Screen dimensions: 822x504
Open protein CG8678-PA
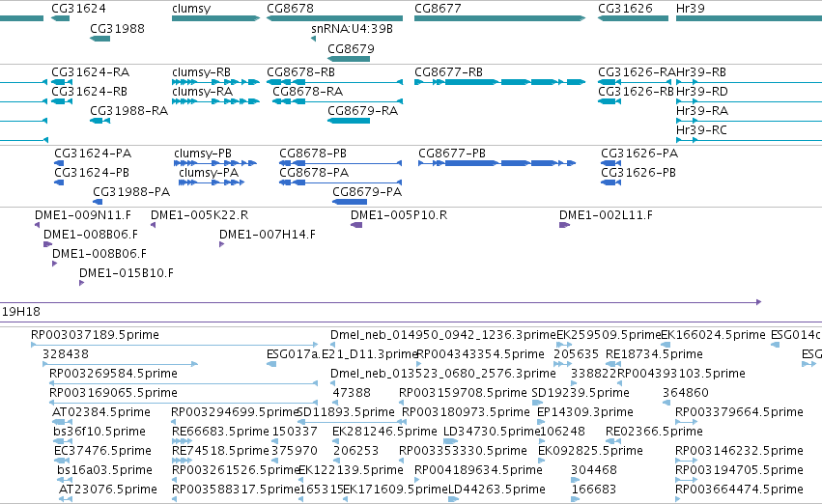pos(314,173)
